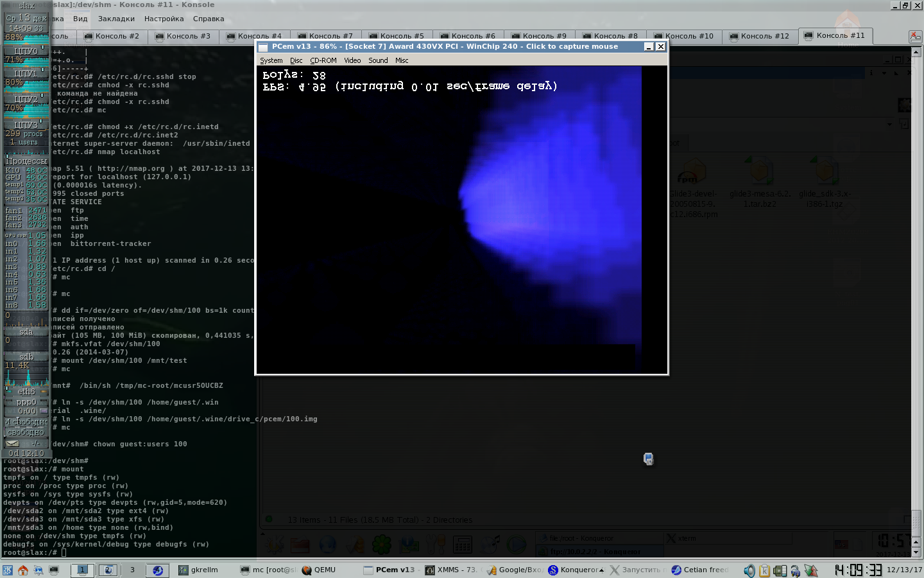Click Konsole tab icon for Консоль #8
Image resolution: width=924 pixels, height=578 pixels.
click(x=586, y=37)
